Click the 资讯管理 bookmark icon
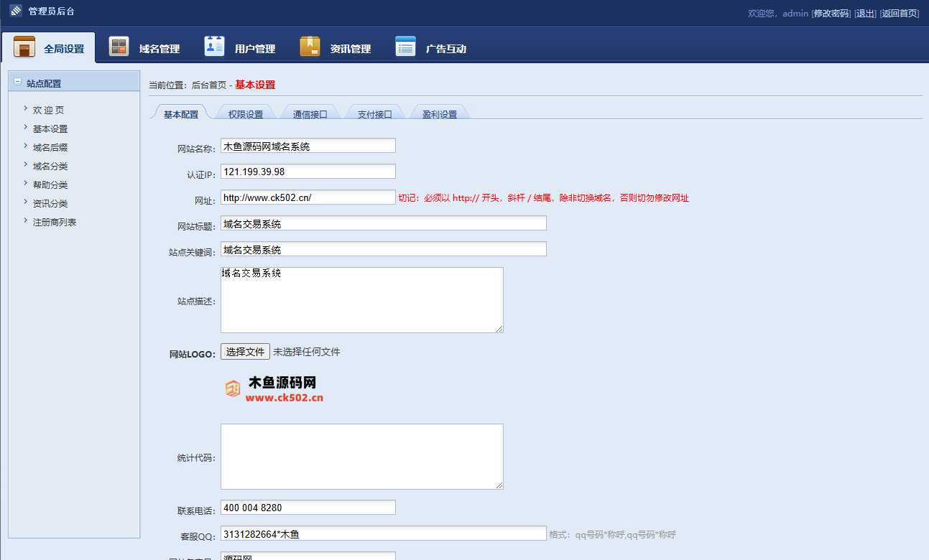 pyautogui.click(x=310, y=46)
